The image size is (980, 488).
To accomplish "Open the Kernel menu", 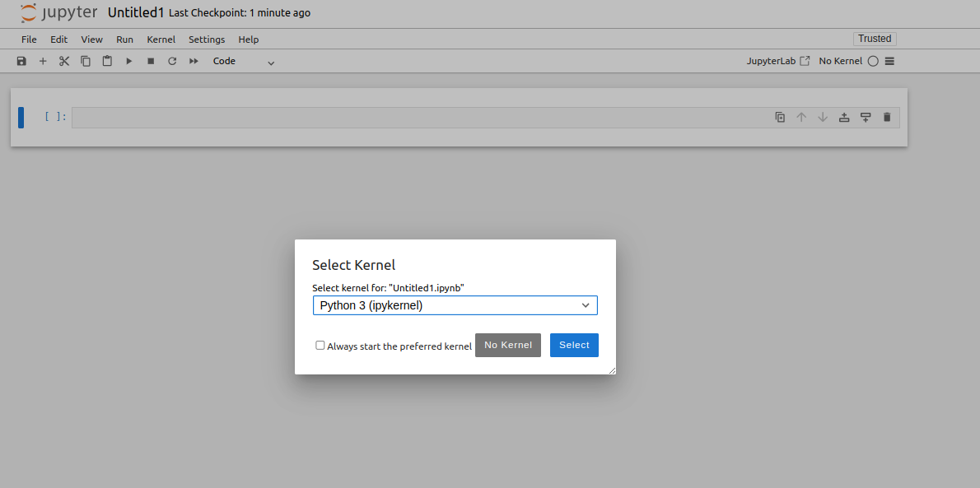I will (x=161, y=40).
